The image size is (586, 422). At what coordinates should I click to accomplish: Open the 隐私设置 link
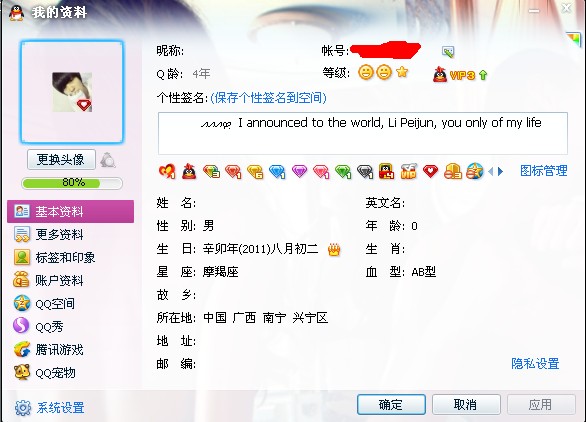tap(535, 363)
